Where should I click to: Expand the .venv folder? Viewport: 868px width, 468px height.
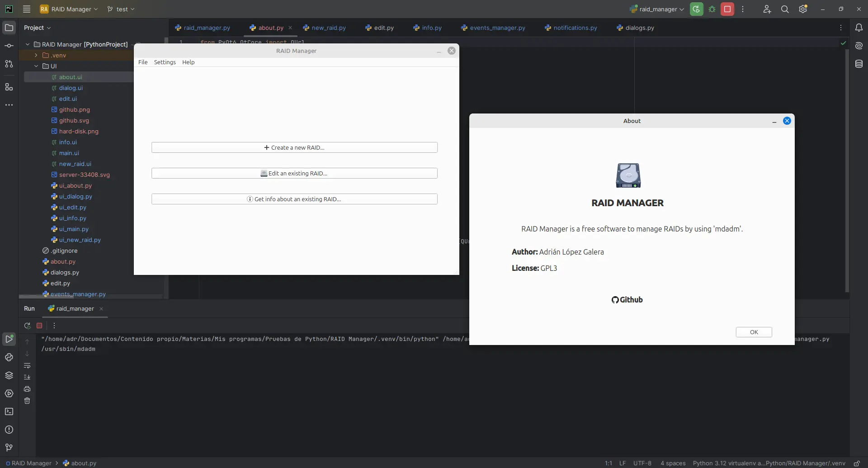coord(36,55)
